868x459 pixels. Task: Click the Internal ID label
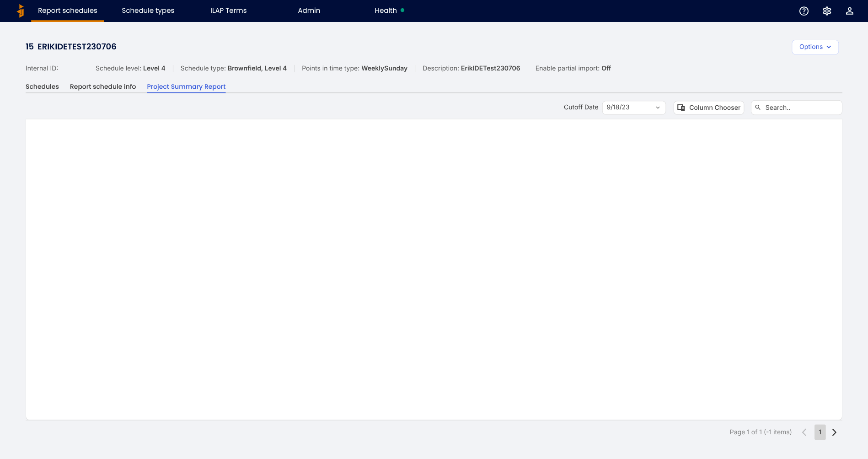[42, 68]
